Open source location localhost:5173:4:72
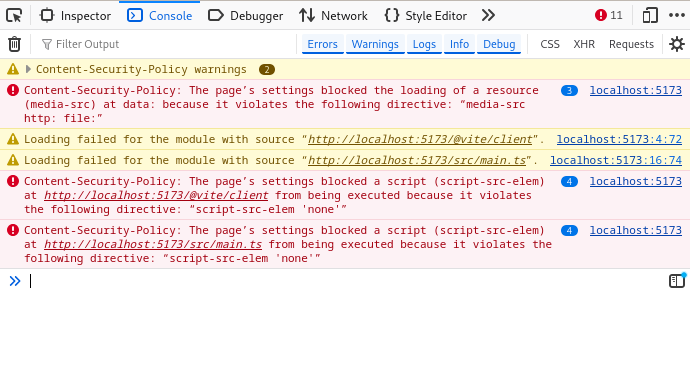The image size is (690, 366). 619,139
